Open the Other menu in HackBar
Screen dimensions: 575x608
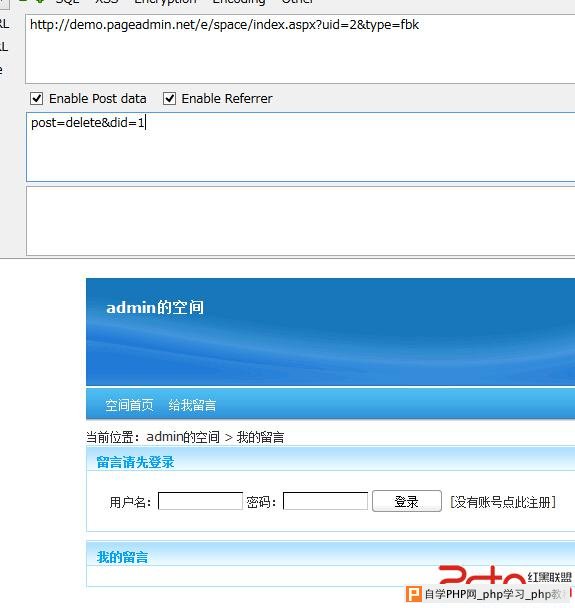coord(297,2)
